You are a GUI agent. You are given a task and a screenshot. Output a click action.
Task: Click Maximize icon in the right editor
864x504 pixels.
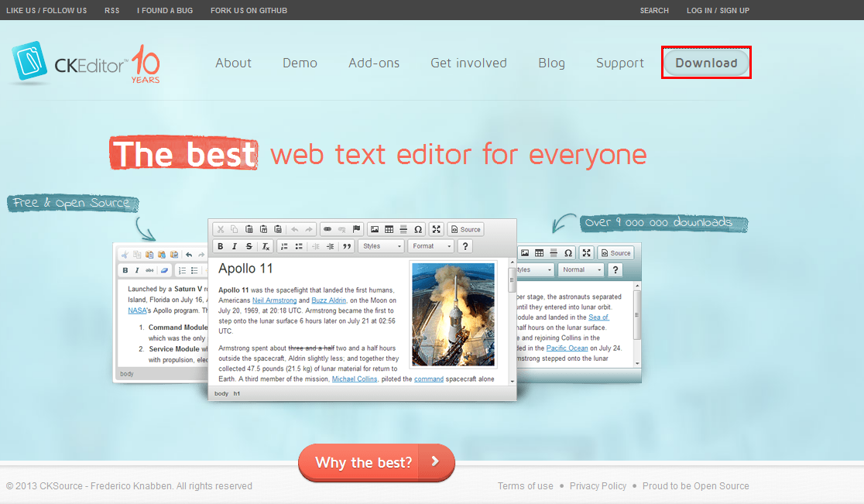[x=586, y=253]
